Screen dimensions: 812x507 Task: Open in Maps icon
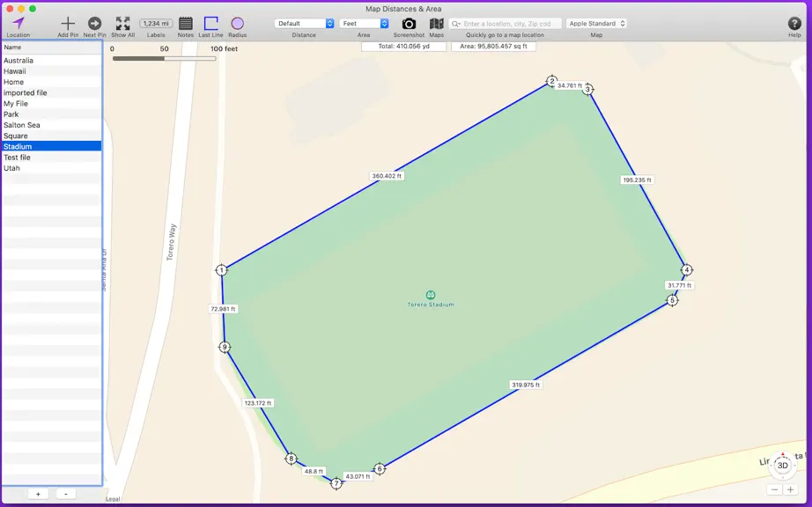click(437, 23)
